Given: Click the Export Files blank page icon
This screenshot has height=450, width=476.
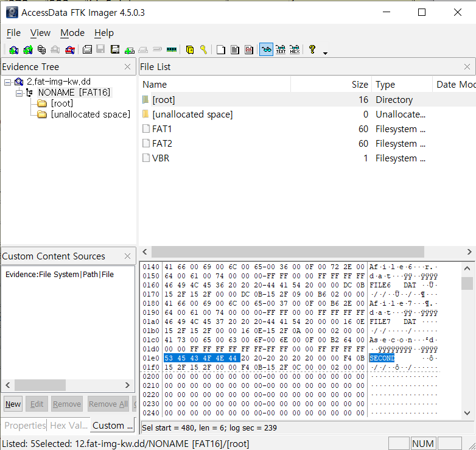Looking at the screenshot, I should (x=221, y=49).
